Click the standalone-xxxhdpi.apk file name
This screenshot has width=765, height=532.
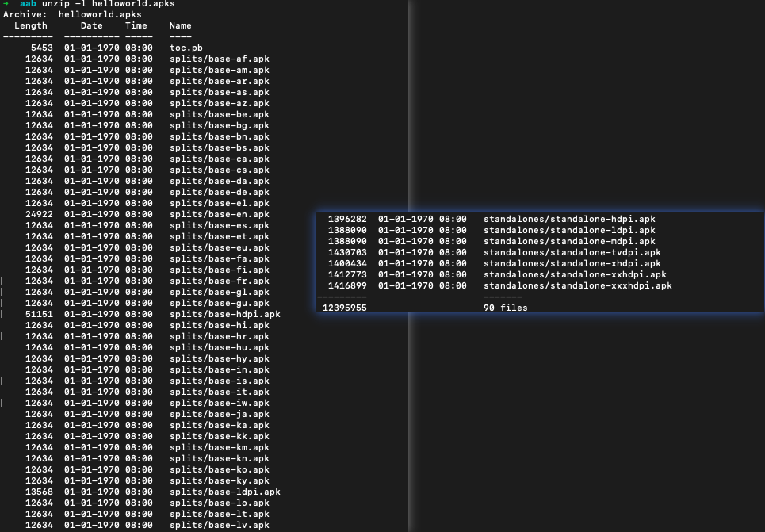click(x=577, y=286)
